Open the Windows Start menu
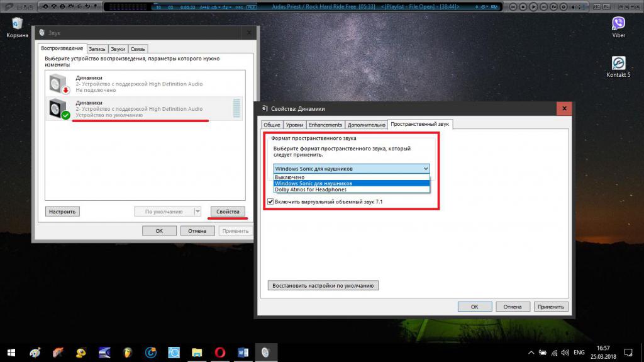Screen dimensions: 644x362 (x=11, y=353)
